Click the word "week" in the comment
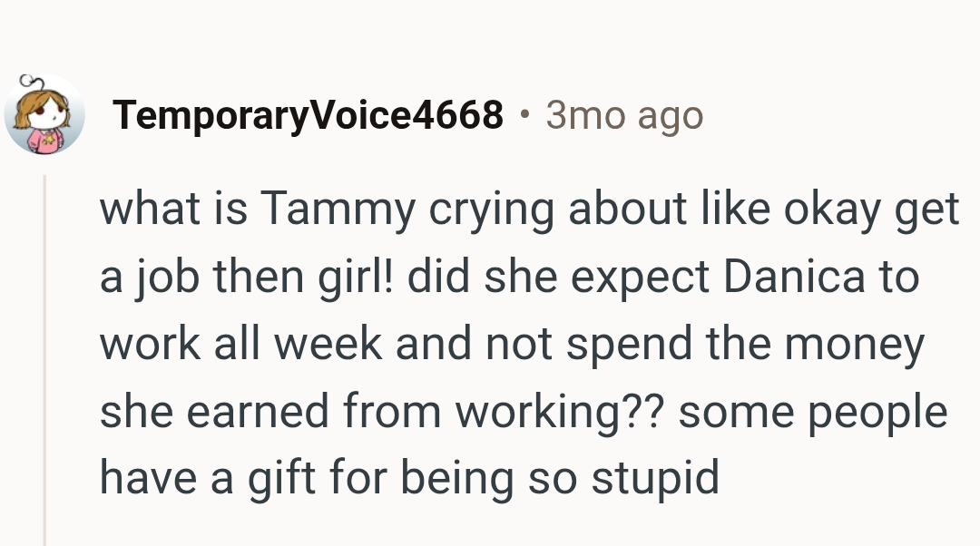Screen dimensions: 980x546 coord(328,344)
